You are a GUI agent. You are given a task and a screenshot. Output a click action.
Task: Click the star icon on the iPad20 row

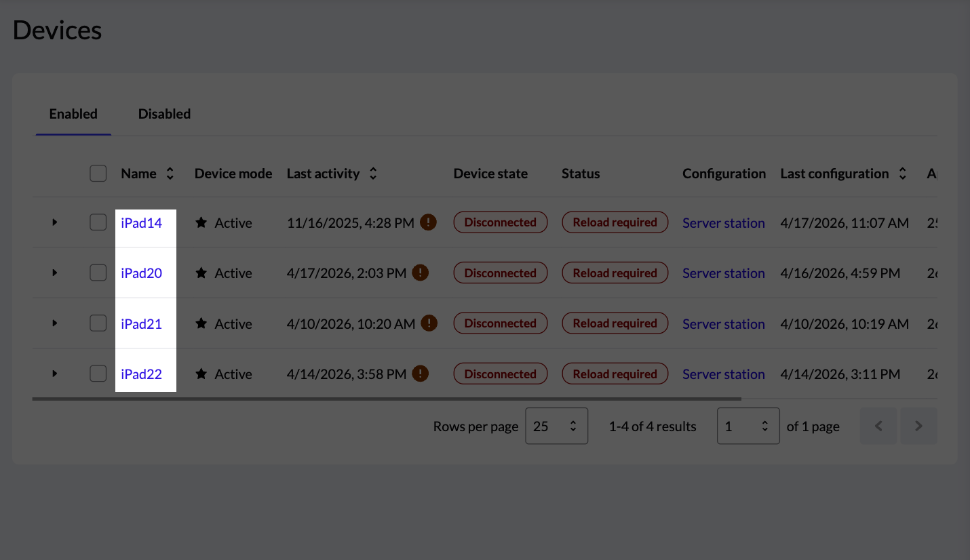pos(201,272)
